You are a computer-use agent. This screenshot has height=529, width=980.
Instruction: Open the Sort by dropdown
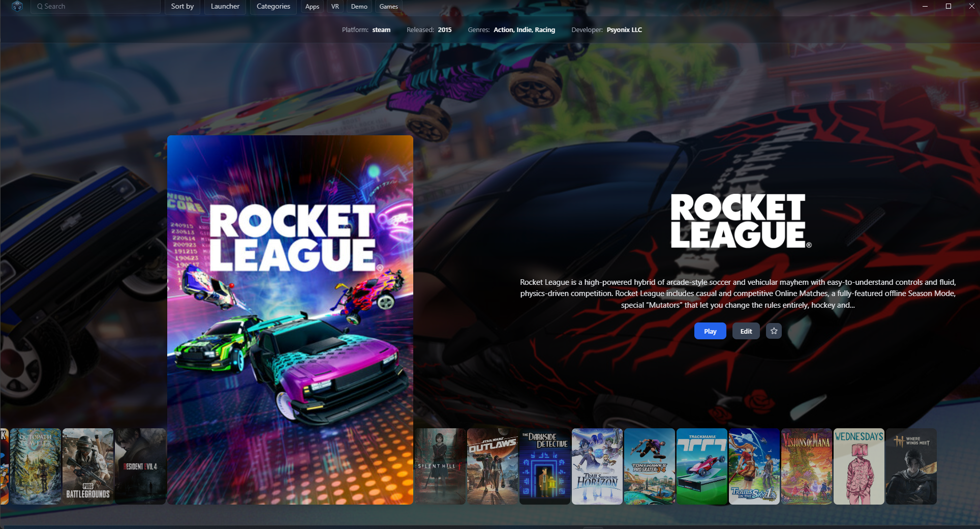coord(182,7)
